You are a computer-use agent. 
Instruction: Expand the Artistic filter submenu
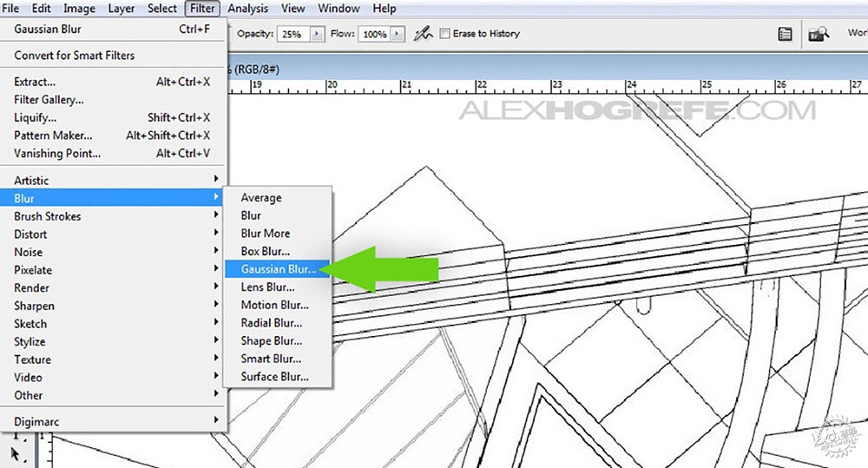[x=112, y=180]
